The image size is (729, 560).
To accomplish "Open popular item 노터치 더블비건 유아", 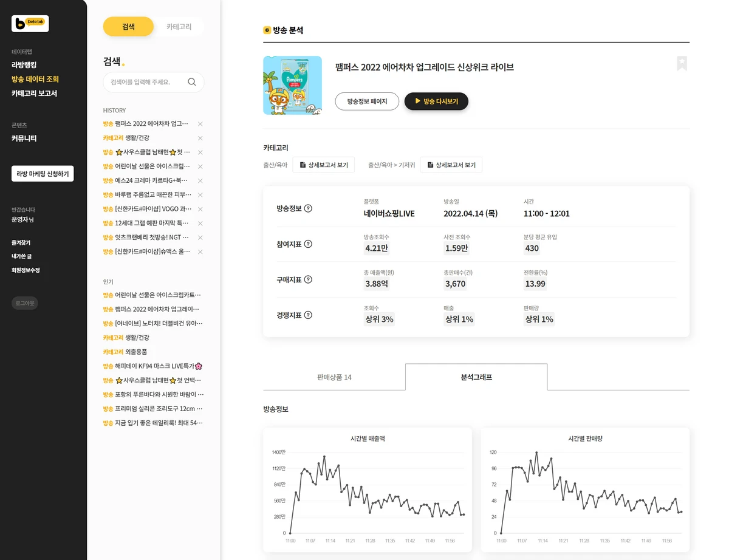I will tap(153, 323).
